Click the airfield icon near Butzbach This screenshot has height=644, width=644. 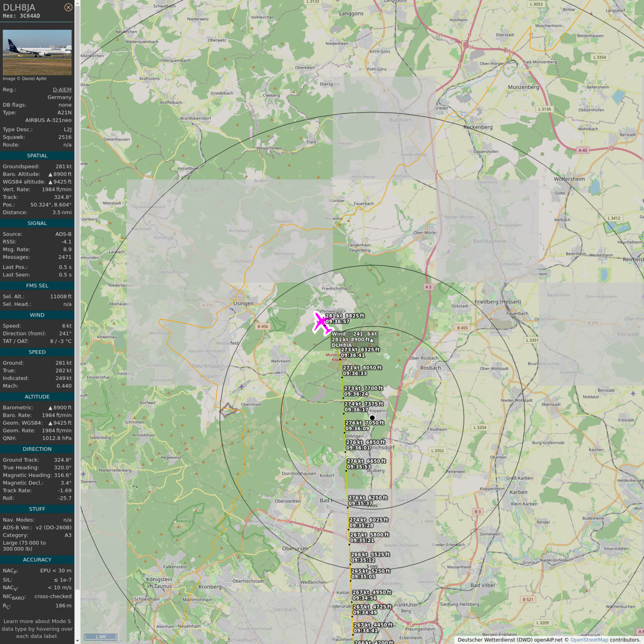tap(341, 117)
